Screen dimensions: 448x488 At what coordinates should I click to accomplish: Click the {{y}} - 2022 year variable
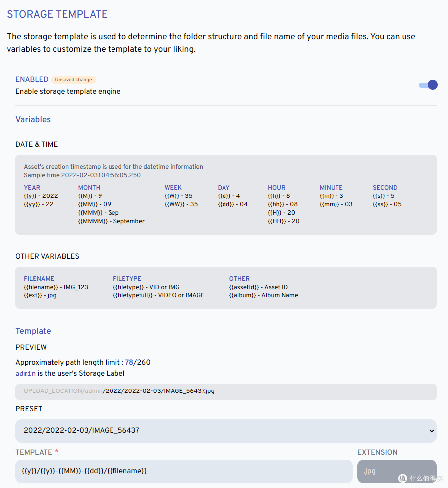41,196
